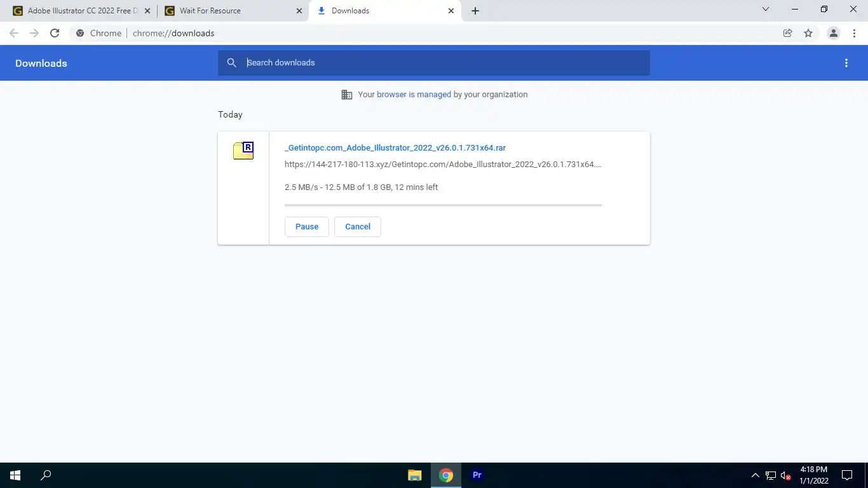Open the 'browser is managed' link

point(414,95)
